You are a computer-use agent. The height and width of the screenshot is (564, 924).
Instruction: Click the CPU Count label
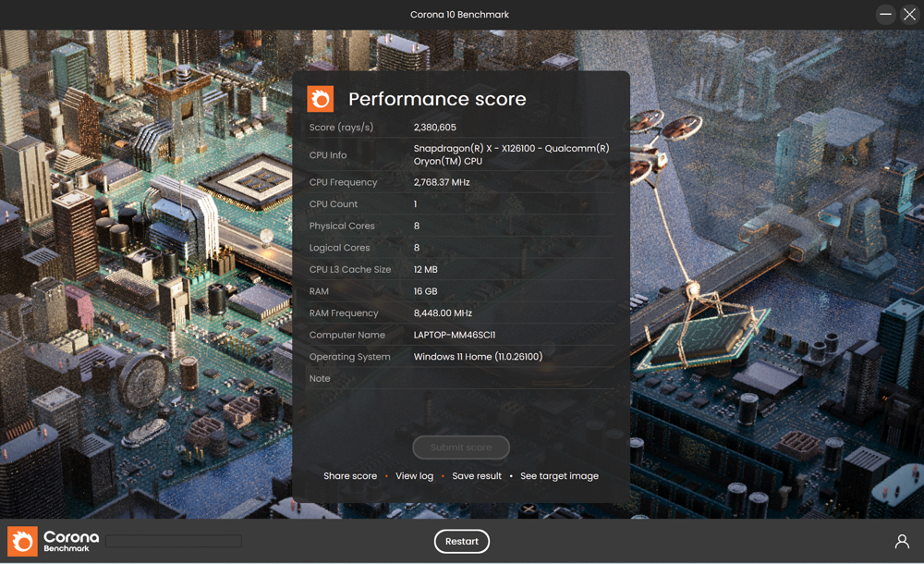click(x=334, y=204)
